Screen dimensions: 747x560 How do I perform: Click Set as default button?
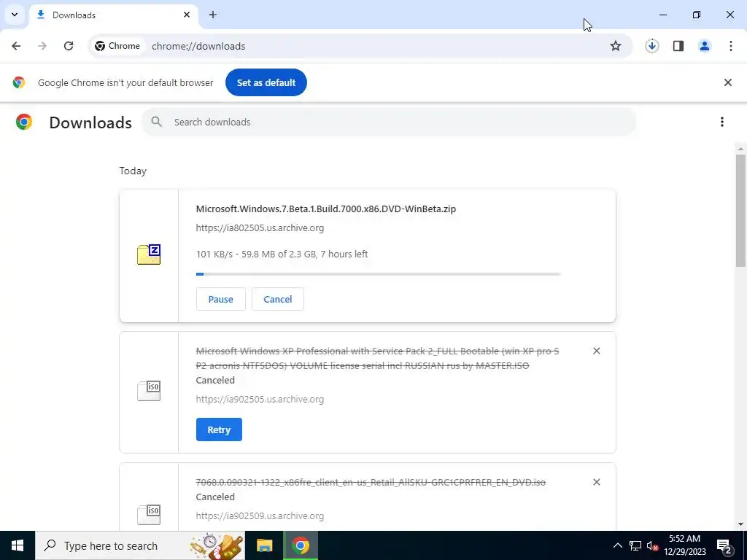click(x=266, y=82)
